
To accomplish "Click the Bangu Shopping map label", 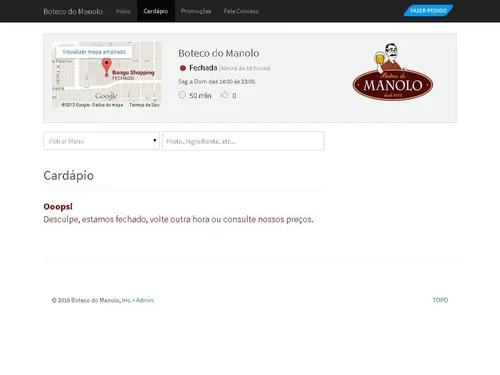I will pyautogui.click(x=133, y=72).
